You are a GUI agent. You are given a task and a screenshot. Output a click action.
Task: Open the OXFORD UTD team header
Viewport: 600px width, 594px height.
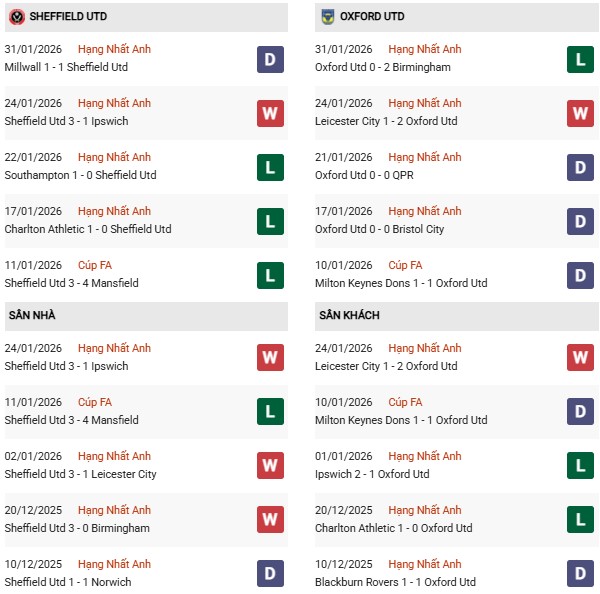[x=374, y=17]
